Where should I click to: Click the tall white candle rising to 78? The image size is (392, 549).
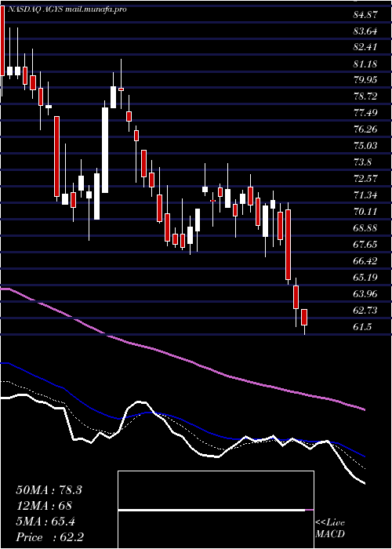tap(105, 151)
